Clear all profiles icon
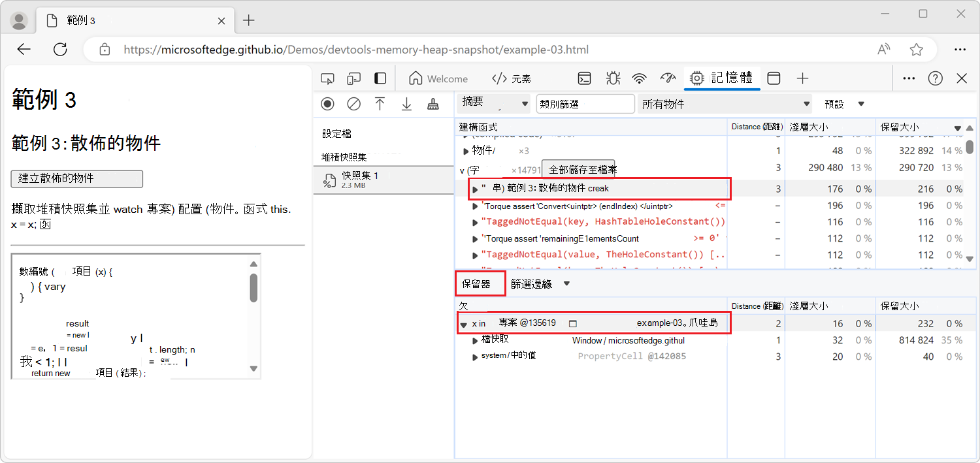This screenshot has width=980, height=463. point(353,104)
